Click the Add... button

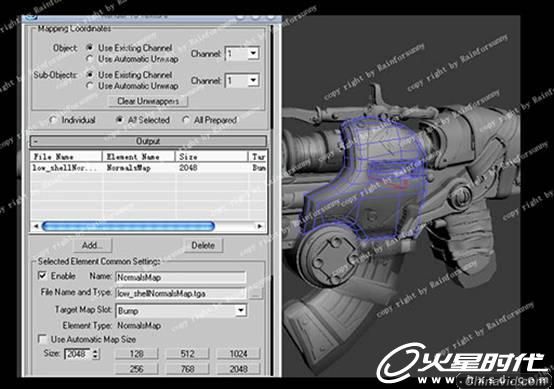92,245
